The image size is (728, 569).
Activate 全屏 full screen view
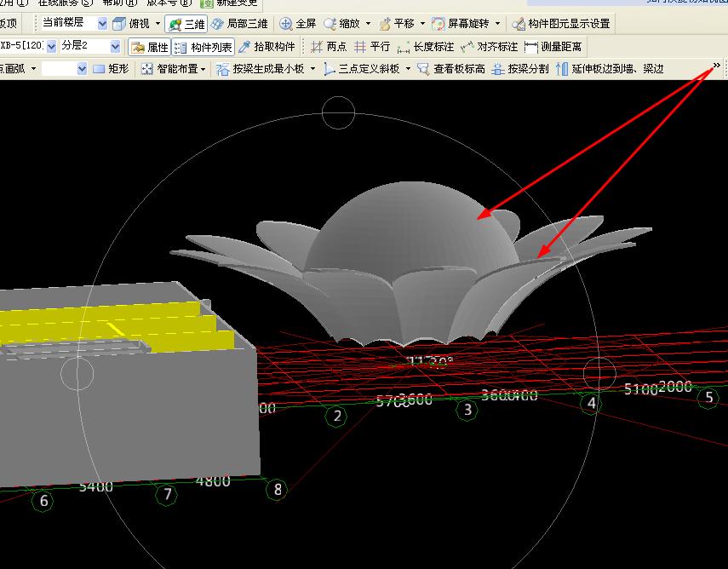[x=298, y=24]
